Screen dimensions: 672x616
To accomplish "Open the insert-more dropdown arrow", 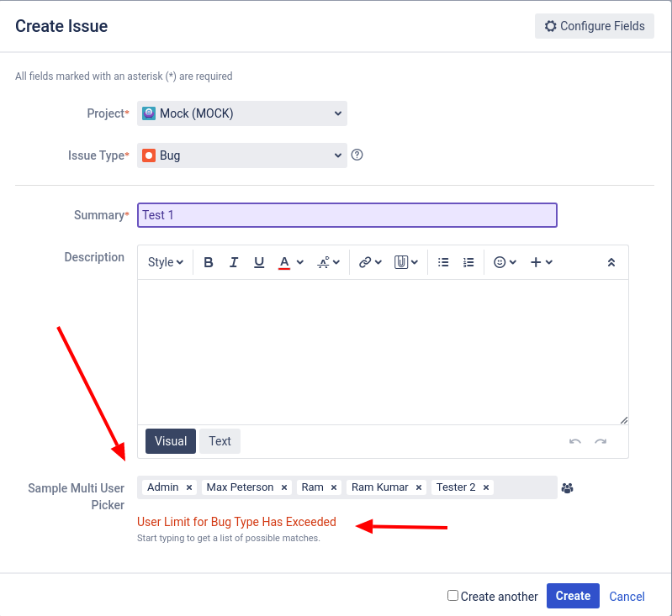I will coord(549,262).
